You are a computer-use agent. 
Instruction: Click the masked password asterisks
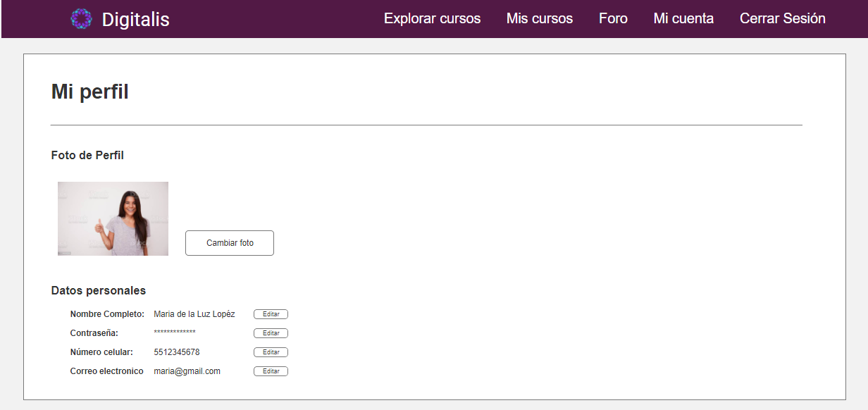tap(175, 333)
